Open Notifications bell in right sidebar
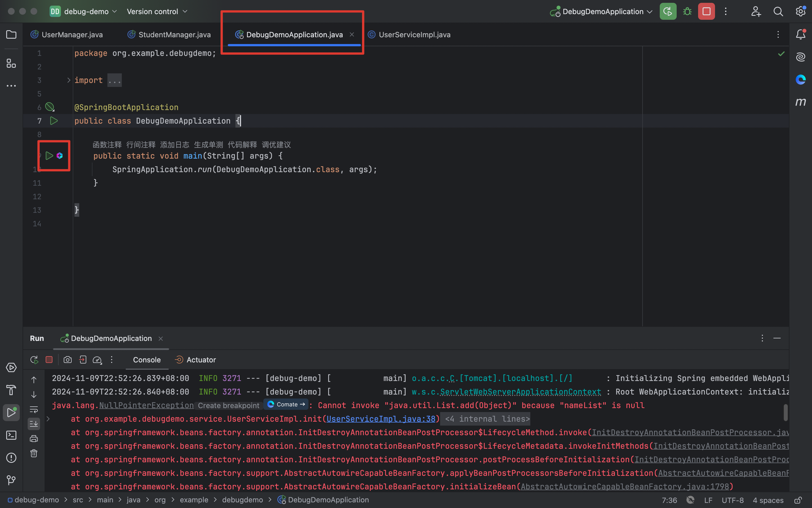812x508 pixels. point(801,34)
